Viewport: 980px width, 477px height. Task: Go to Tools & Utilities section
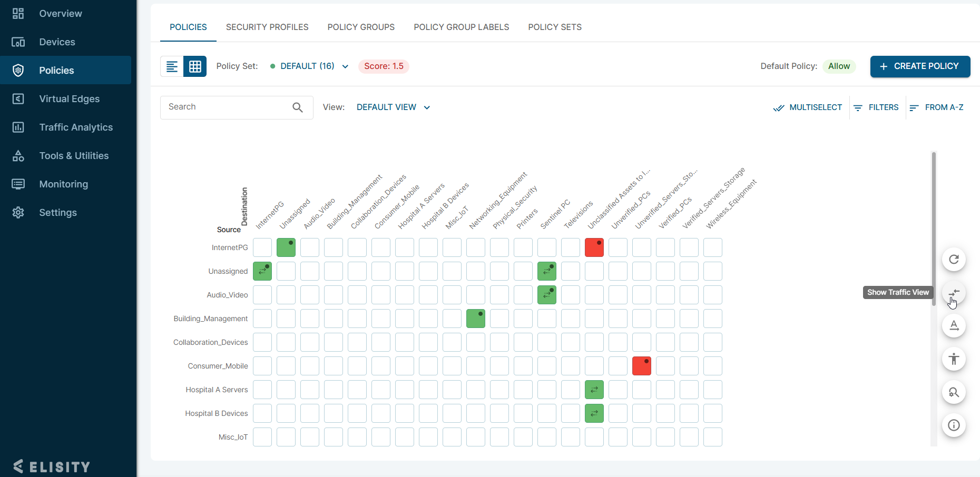pyautogui.click(x=74, y=156)
